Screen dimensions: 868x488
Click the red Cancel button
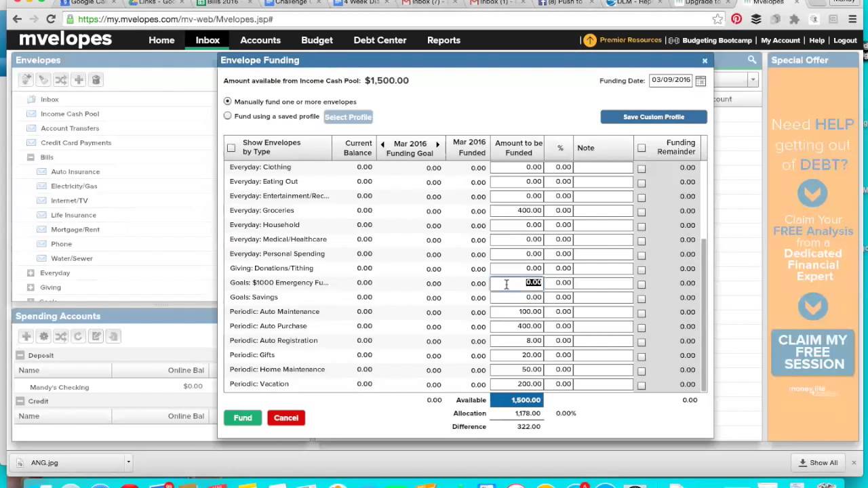pos(286,418)
